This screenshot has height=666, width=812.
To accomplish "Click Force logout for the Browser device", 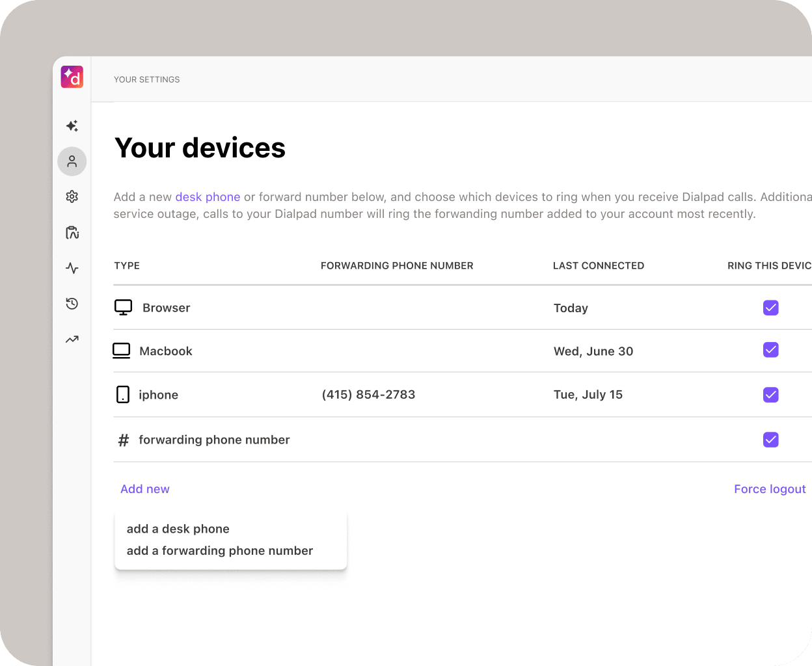I will pos(770,488).
